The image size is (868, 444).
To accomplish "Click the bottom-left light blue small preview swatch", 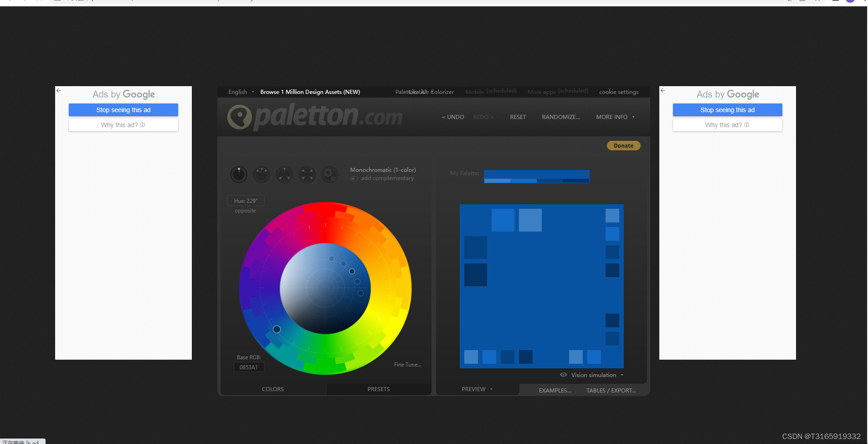I will [471, 357].
